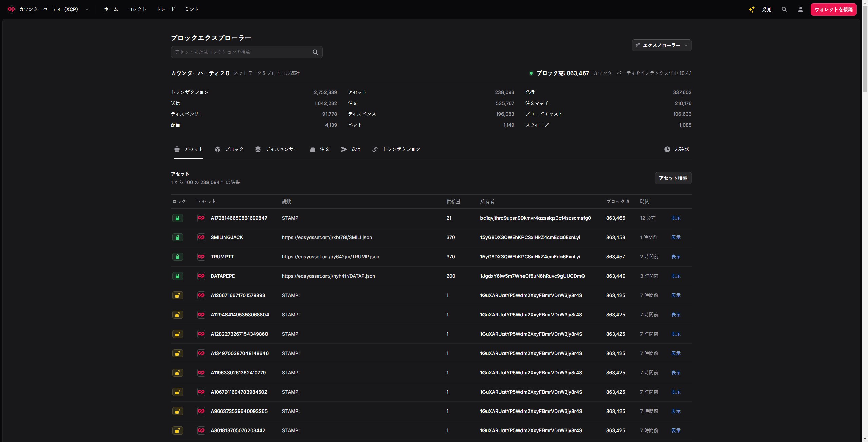Click yellow unlock icon for A801813705076203442
This screenshot has width=868, height=442.
point(177,430)
